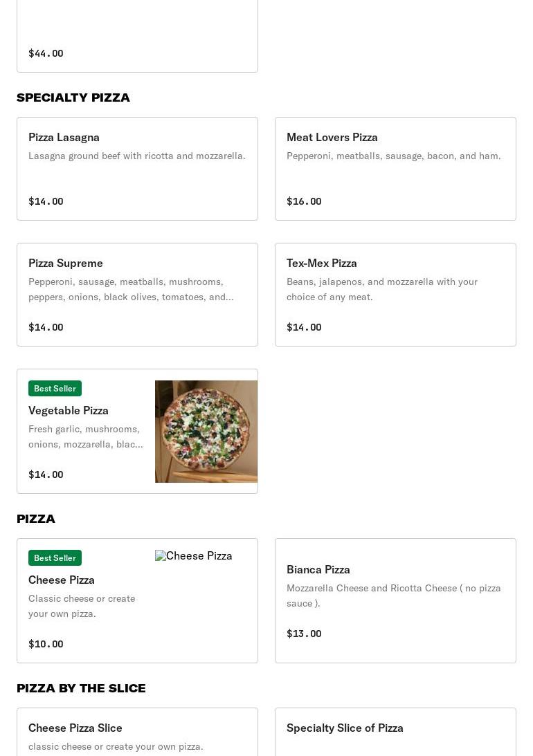The image size is (533, 756).
Task: Click the $13.00 price on Bianca Pizza
Action: (x=304, y=634)
